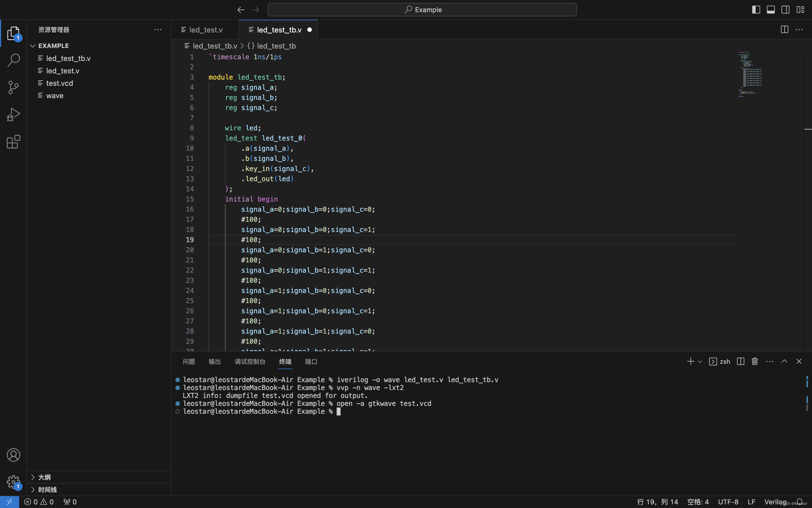Open editor More Actions ellipsis

tap(799, 30)
